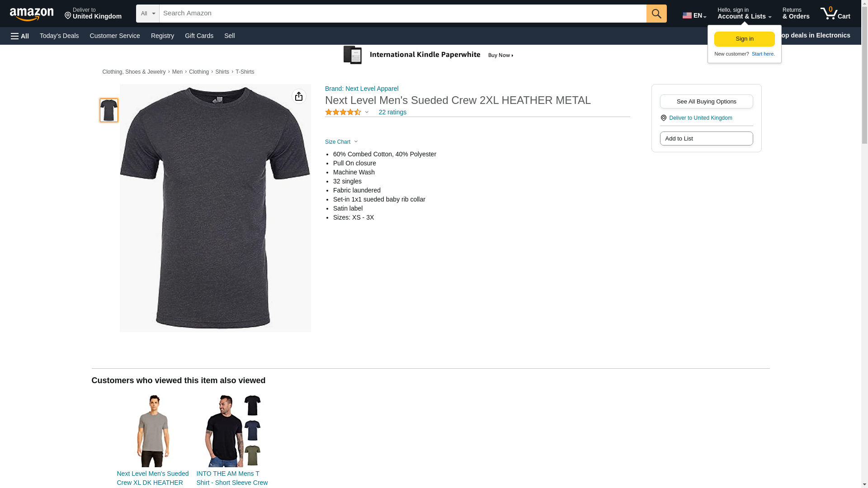Expand the search category All dropdown
The width and height of the screenshot is (868, 488).
pos(147,14)
